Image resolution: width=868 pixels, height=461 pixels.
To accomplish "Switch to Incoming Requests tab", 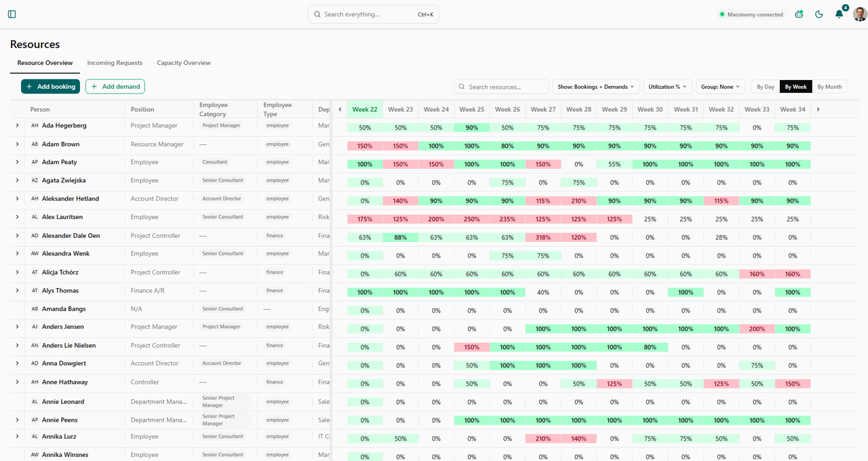I will [x=115, y=63].
